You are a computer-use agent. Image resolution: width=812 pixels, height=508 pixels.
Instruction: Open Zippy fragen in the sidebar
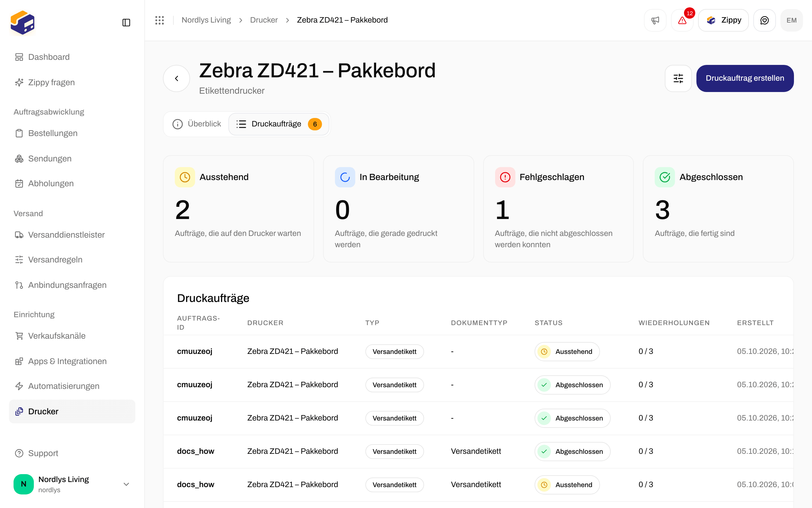(x=72, y=82)
